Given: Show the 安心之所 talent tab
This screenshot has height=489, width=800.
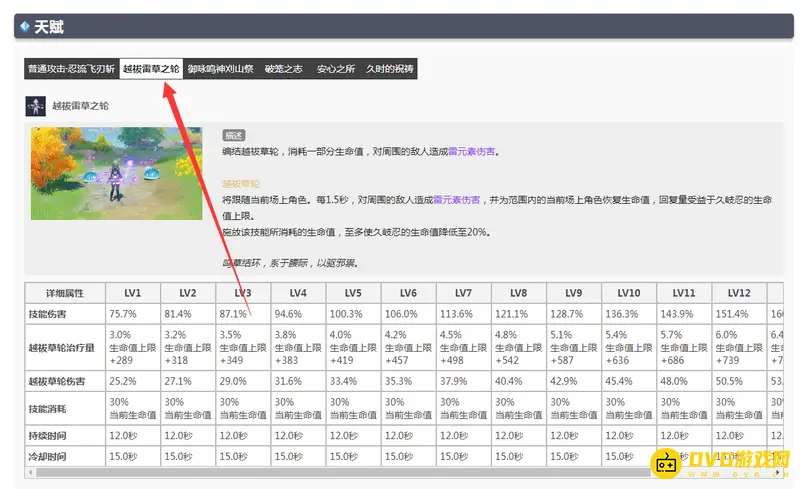Looking at the screenshot, I should 336,69.
